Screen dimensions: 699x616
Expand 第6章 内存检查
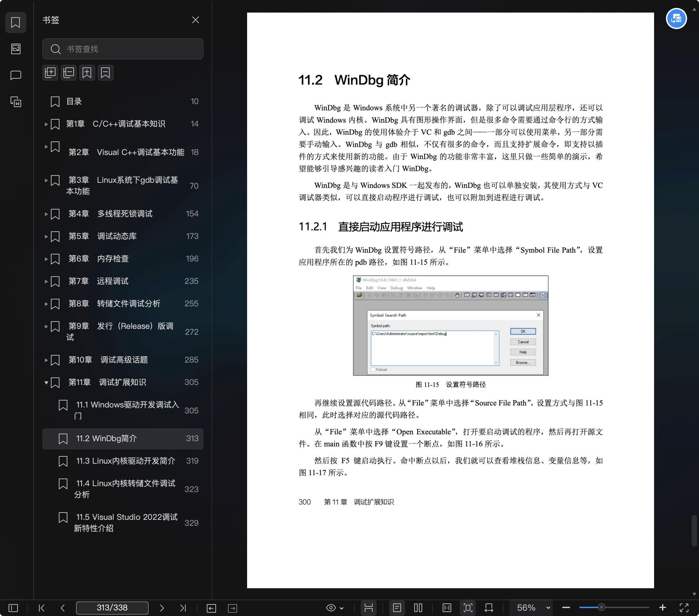[46, 259]
